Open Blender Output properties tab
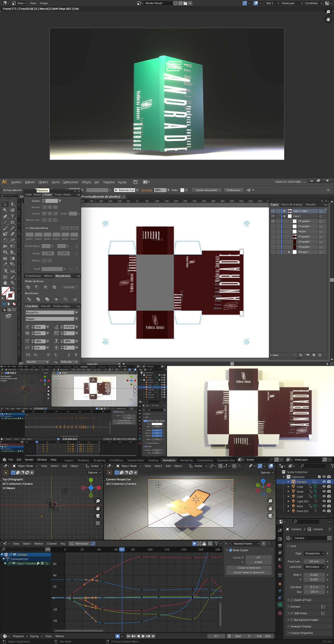Image resolution: width=334 pixels, height=644 pixels. (x=280, y=546)
